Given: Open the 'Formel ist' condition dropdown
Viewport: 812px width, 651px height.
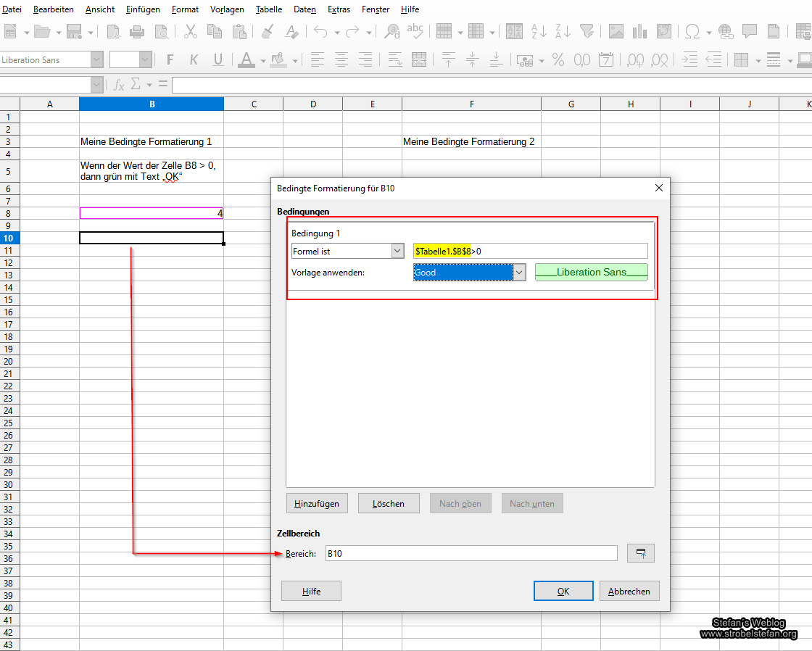Looking at the screenshot, I should 397,250.
